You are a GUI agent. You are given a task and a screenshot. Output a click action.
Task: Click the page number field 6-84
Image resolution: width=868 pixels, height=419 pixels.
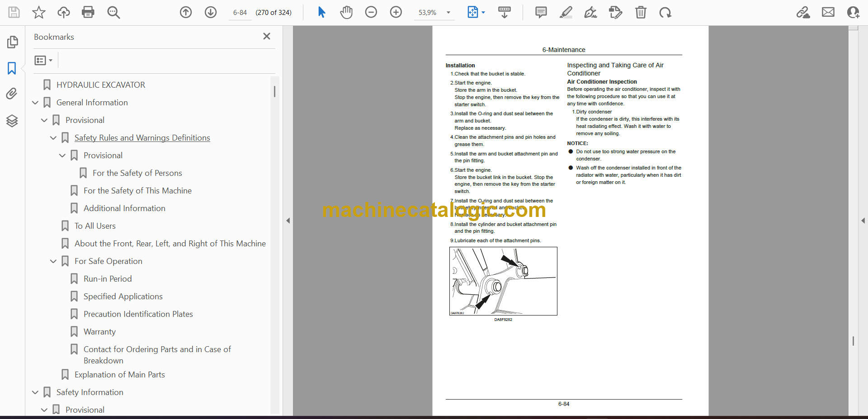click(240, 13)
